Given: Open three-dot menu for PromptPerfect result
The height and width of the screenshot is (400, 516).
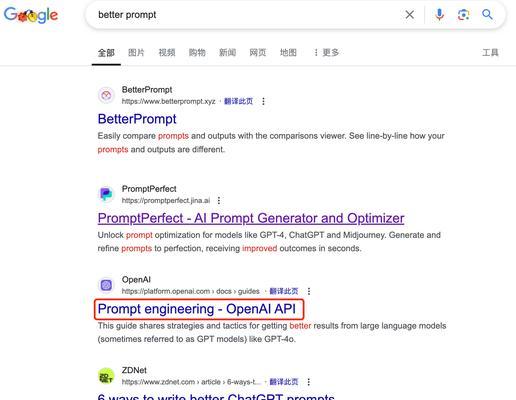Looking at the screenshot, I should (x=219, y=200).
